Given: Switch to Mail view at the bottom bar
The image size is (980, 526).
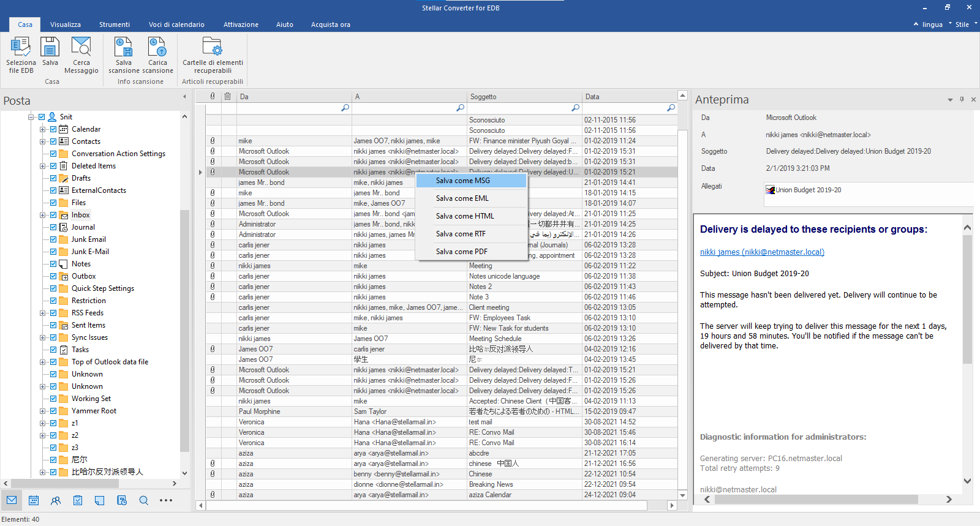Looking at the screenshot, I should coord(12,500).
